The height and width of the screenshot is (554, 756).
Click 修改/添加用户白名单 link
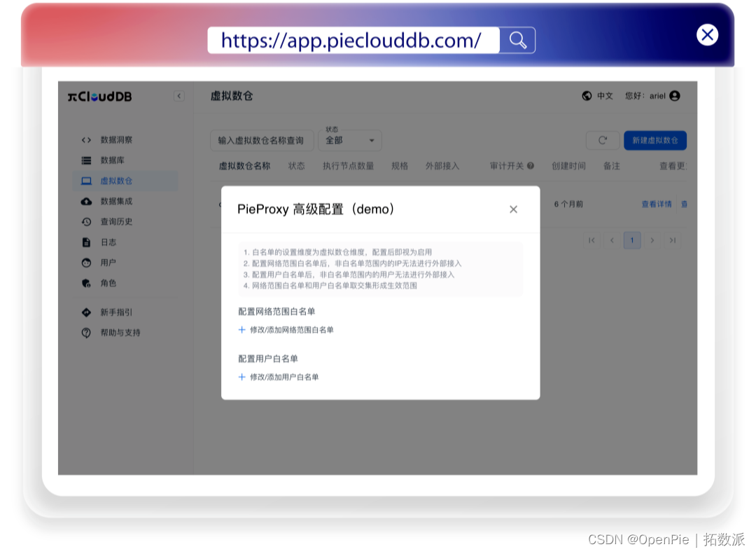click(x=279, y=378)
